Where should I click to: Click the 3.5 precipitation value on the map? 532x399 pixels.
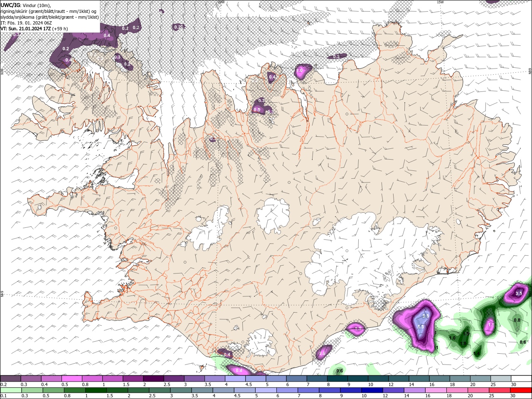pyautogui.click(x=518, y=293)
